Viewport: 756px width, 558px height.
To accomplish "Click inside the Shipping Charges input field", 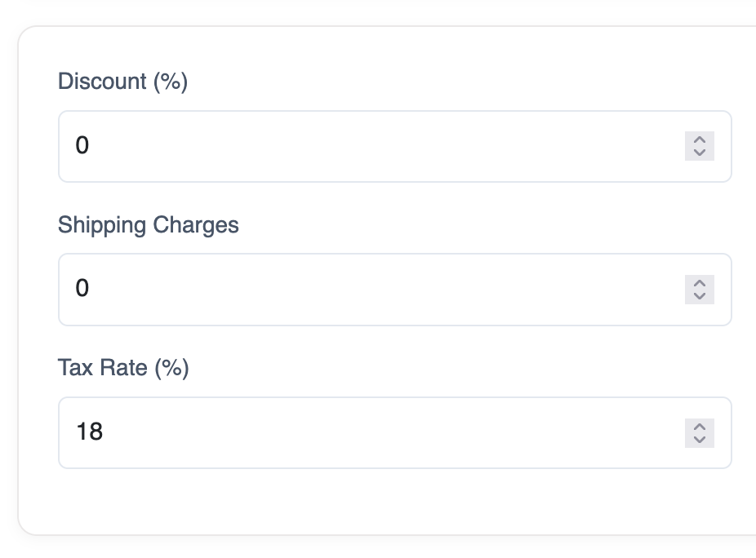I will pyautogui.click(x=327, y=290).
